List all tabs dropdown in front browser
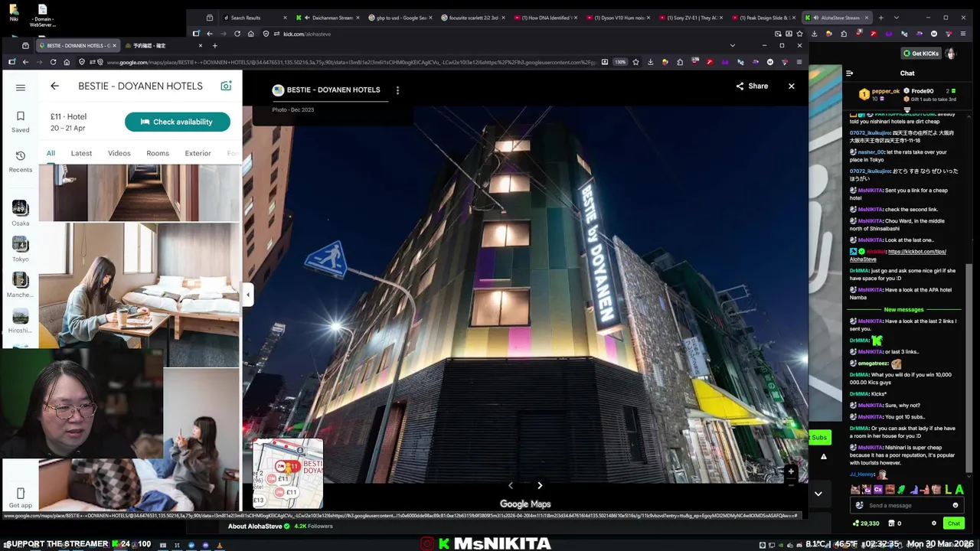Image resolution: width=980 pixels, height=551 pixels. [x=732, y=46]
